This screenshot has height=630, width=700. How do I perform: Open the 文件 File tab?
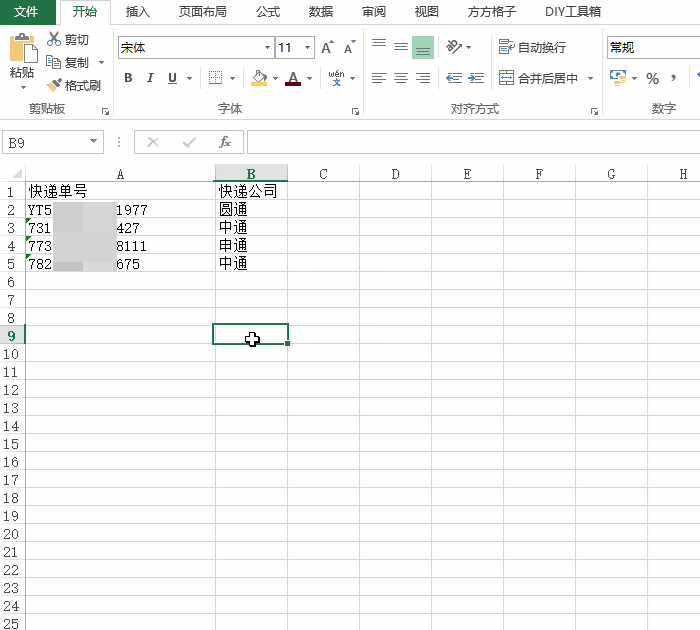(x=26, y=12)
